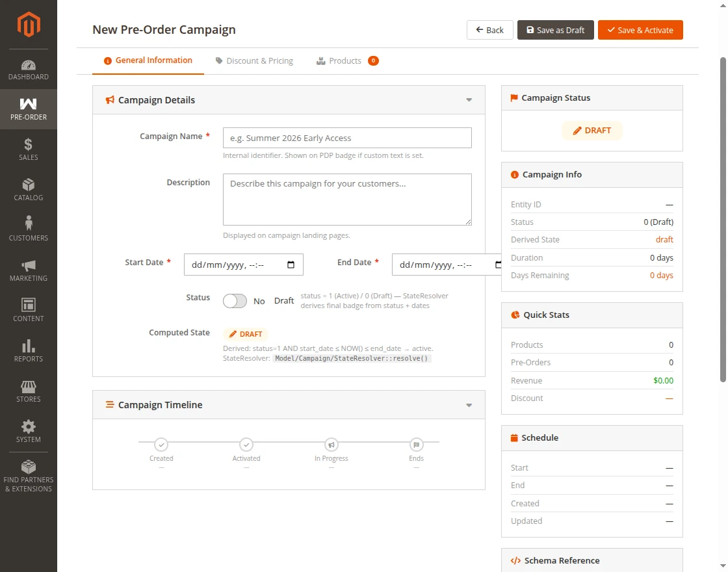Click the StateResolver::resolve() code text
The width and height of the screenshot is (728, 572).
pyautogui.click(x=352, y=358)
